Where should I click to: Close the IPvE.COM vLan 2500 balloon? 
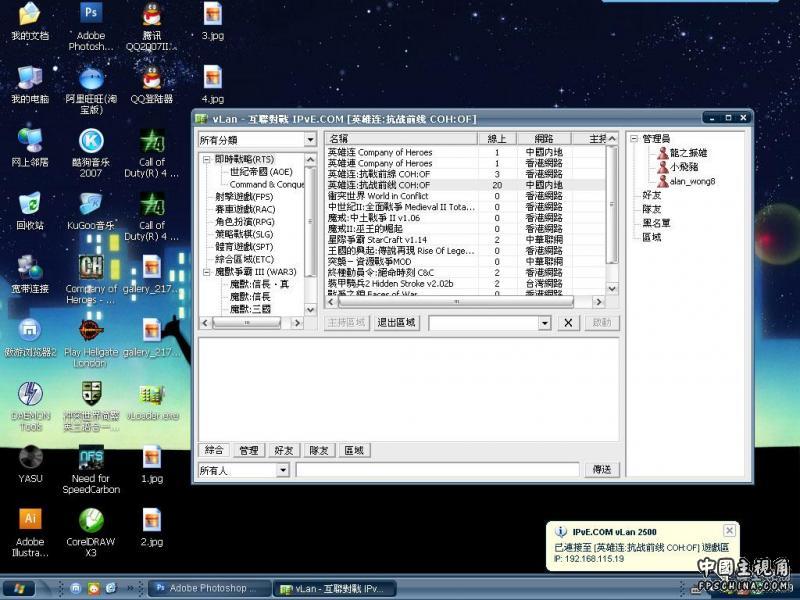[730, 531]
